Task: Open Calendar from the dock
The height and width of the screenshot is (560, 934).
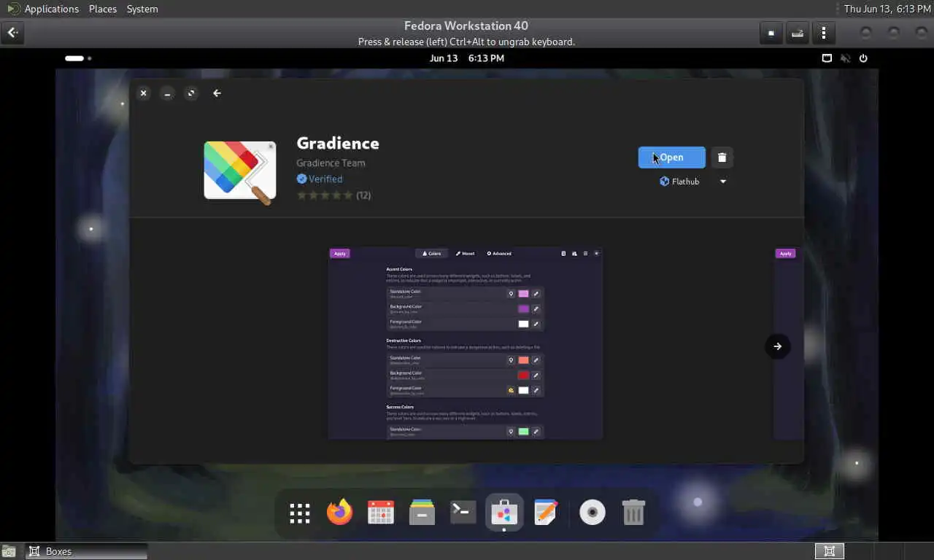Action: 381,513
